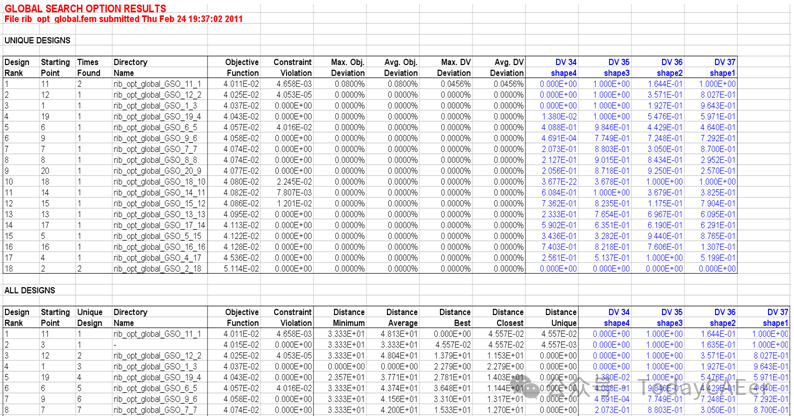794x419 pixels.
Task: Select DV 34 value 3.677E-22
Action: (x=559, y=182)
